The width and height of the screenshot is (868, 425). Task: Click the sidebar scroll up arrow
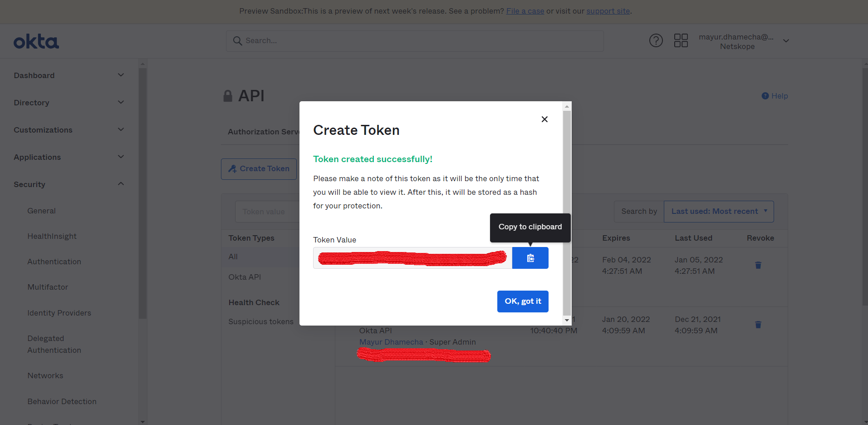[x=142, y=64]
